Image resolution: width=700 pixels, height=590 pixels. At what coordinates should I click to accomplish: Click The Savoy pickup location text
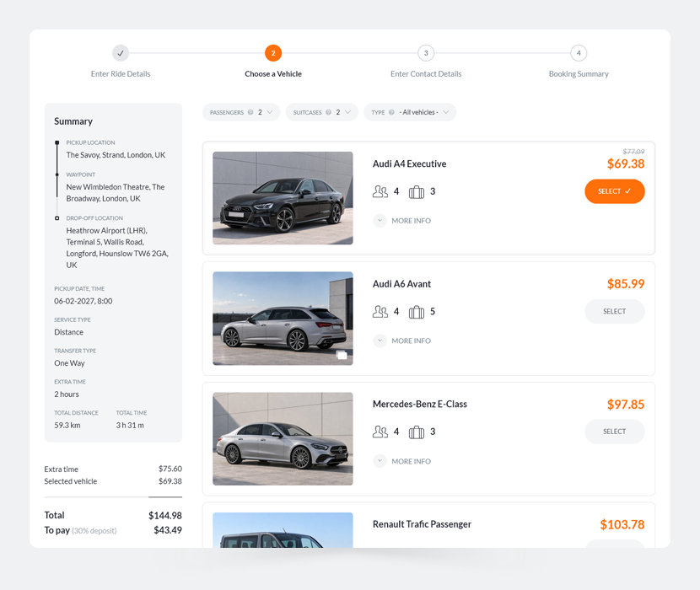(x=116, y=155)
